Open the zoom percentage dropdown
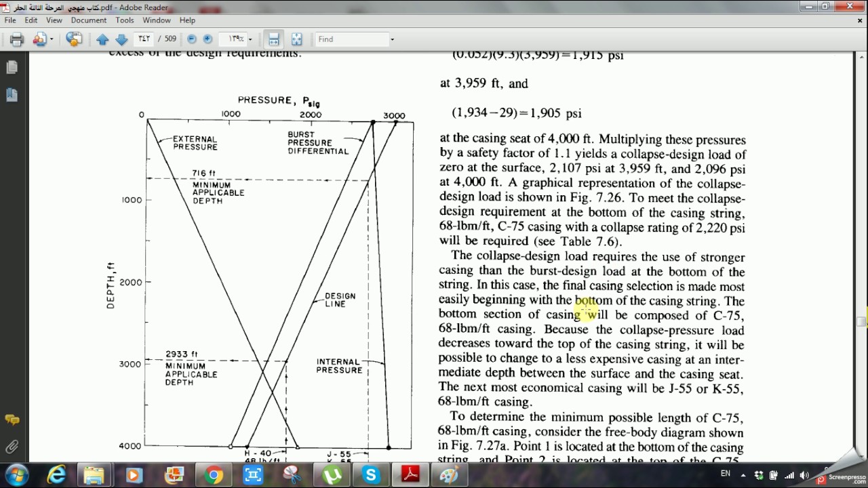Image resolution: width=868 pixels, height=488 pixels. pos(250,39)
